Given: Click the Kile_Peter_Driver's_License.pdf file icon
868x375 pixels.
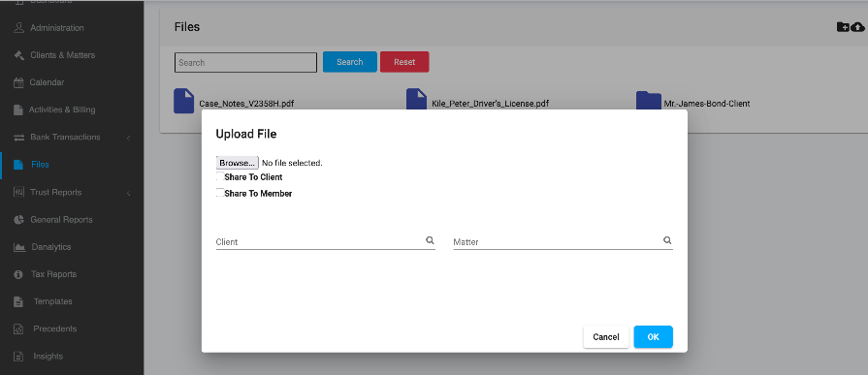Looking at the screenshot, I should pyautogui.click(x=416, y=99).
